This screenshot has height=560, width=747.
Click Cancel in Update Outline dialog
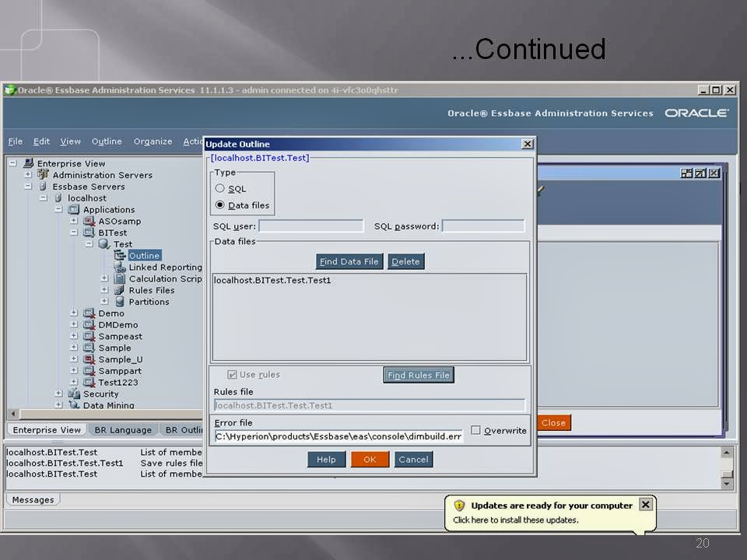click(413, 460)
